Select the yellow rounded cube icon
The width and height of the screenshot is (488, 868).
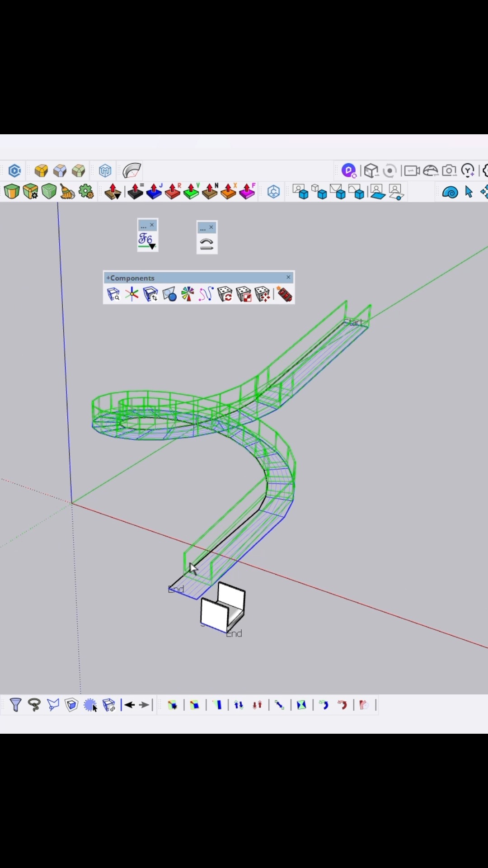click(41, 171)
